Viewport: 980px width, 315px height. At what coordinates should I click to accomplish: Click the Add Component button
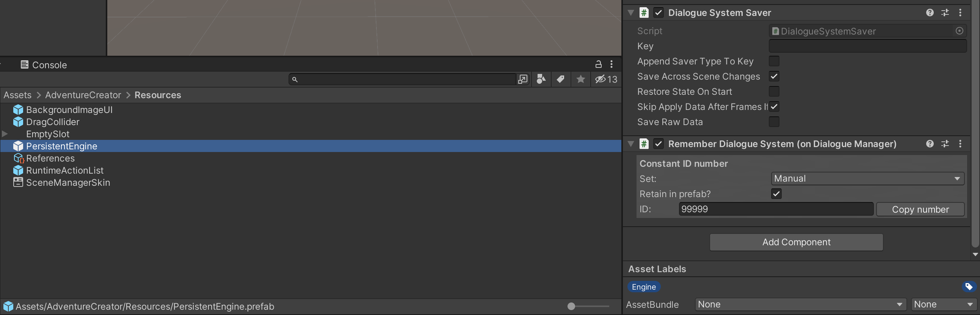click(796, 242)
